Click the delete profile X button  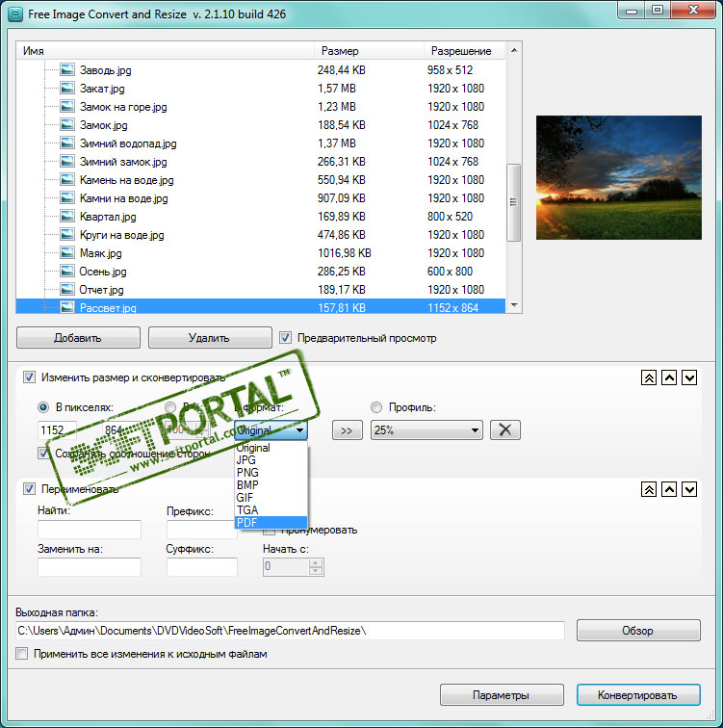point(504,429)
